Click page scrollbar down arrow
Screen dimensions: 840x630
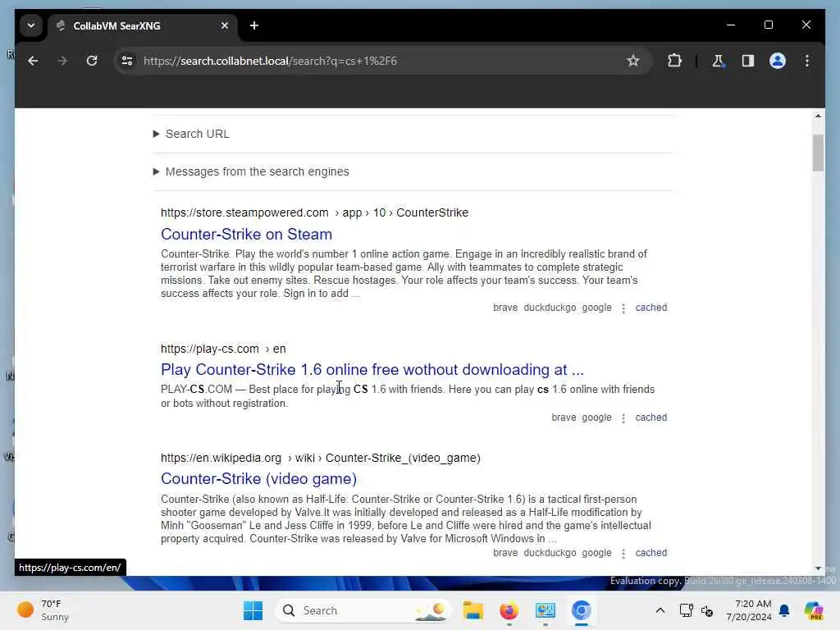[818, 568]
